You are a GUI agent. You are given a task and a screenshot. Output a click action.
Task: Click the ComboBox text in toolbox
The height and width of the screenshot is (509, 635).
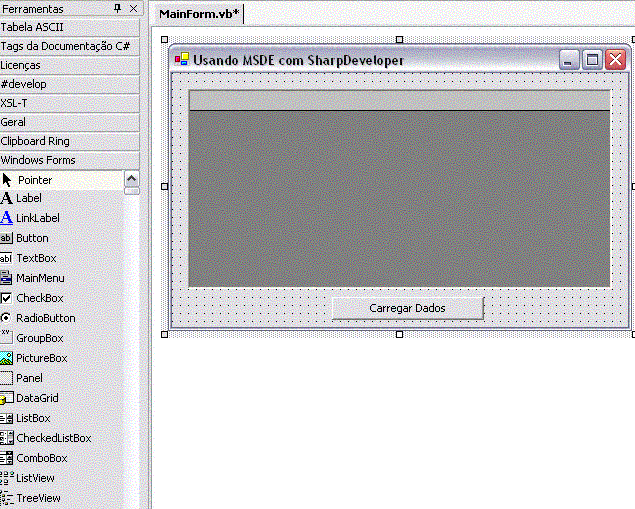42,458
